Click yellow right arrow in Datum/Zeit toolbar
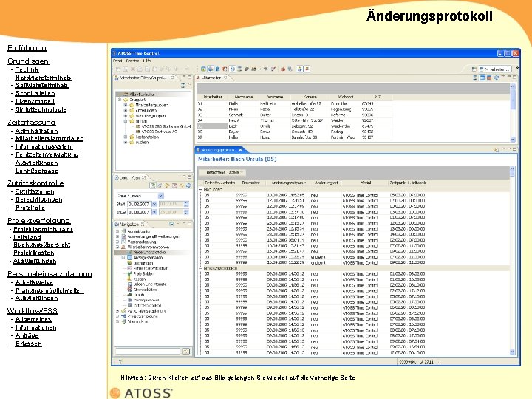532x399 pixels. (181, 185)
